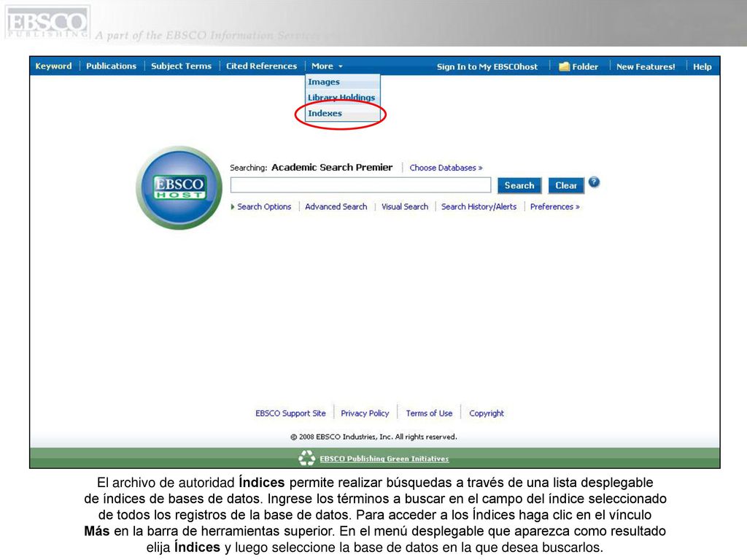The image size is (747, 560).
Task: Click Choose Databases link
Action: click(446, 168)
